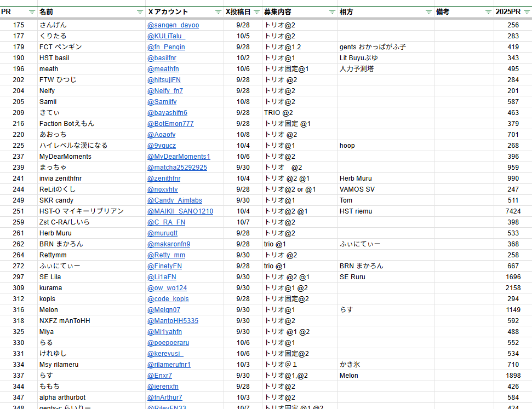532x409 pixels.
Task: Click the 2025PR value 2158
Action: tap(513, 288)
